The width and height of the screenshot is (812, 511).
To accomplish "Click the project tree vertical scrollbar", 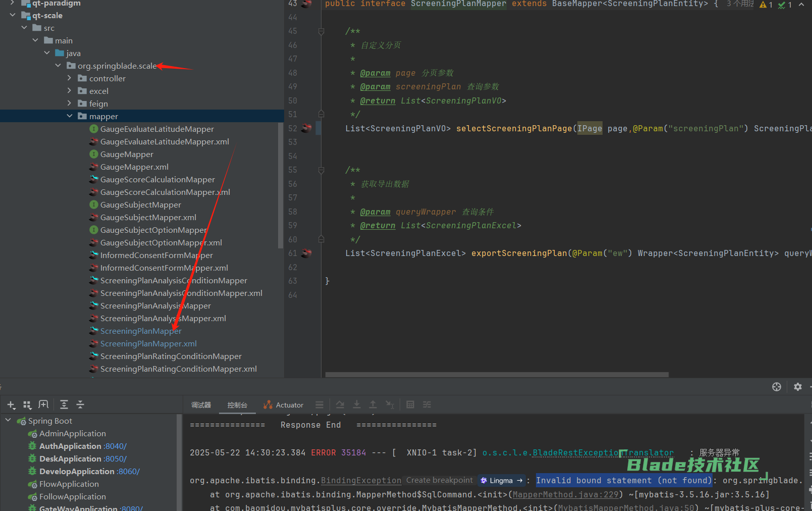I will pyautogui.click(x=280, y=185).
